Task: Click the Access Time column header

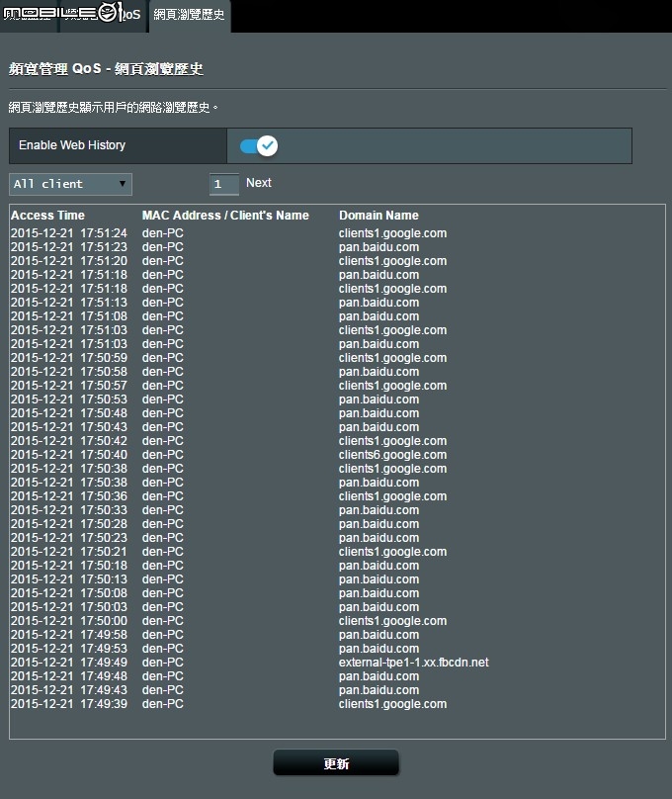Action: click(x=47, y=216)
